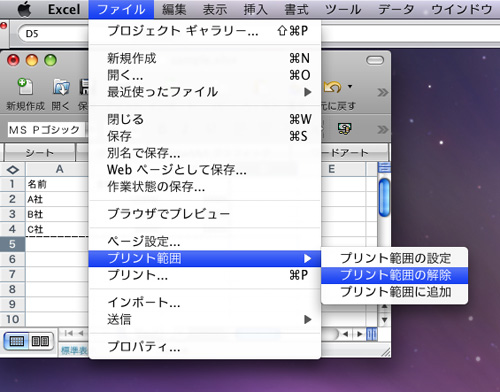Select 別名で保存... menu item
This screenshot has width=500, height=392.
click(x=205, y=153)
